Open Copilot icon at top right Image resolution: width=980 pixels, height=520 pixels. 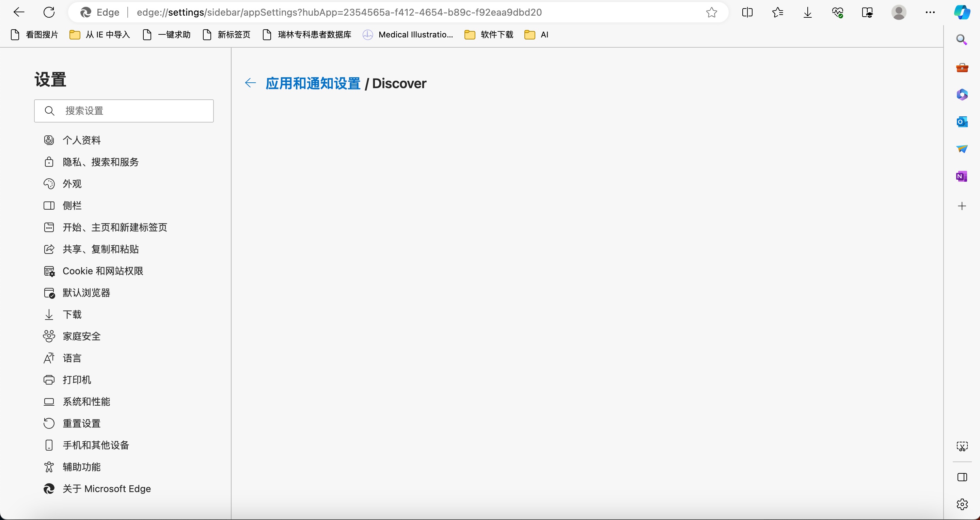962,13
